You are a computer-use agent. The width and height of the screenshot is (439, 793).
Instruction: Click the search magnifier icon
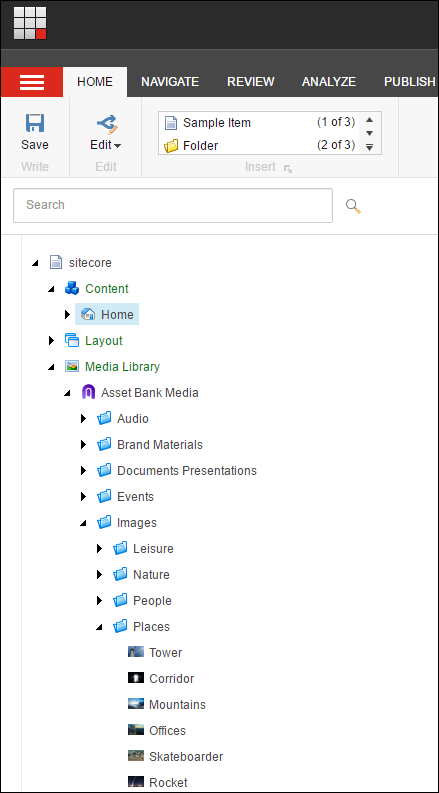click(353, 206)
